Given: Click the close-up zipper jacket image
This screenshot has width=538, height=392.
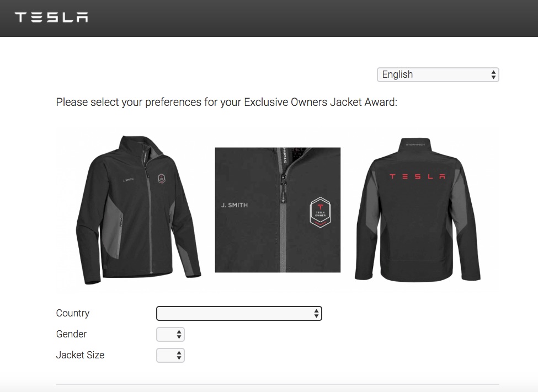Looking at the screenshot, I should (x=278, y=210).
